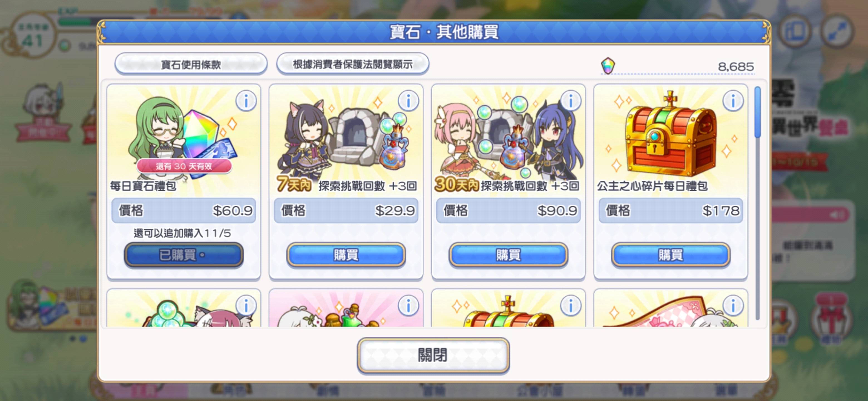
Task: Open info for 公主之心碎片每日禮包
Action: pos(733,101)
